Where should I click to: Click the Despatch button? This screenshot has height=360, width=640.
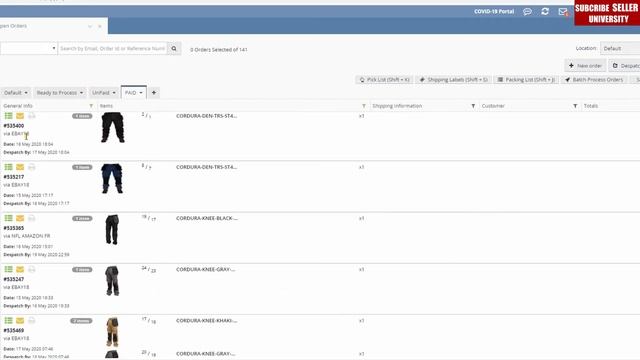tap(625, 65)
